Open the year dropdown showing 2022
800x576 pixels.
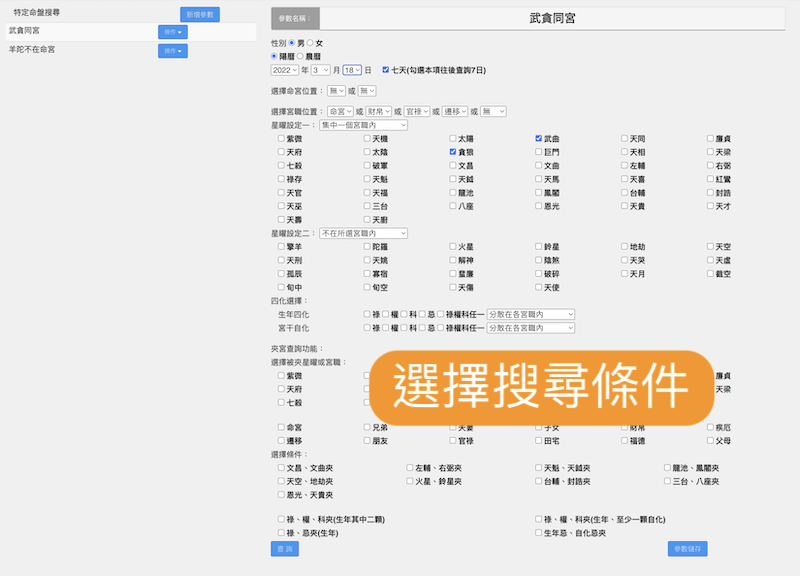pyautogui.click(x=285, y=70)
